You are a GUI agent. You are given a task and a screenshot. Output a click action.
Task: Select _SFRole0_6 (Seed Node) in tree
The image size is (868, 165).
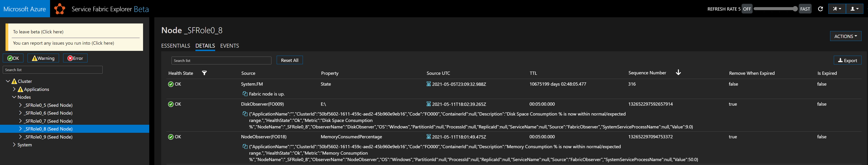[x=48, y=113]
